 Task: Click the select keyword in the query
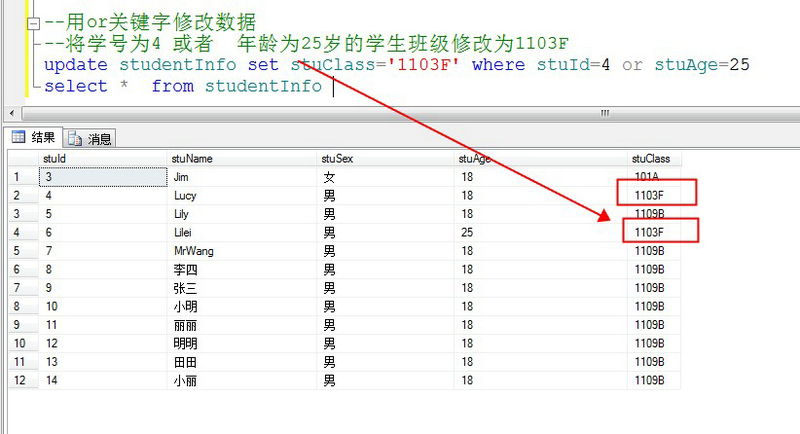(76, 86)
